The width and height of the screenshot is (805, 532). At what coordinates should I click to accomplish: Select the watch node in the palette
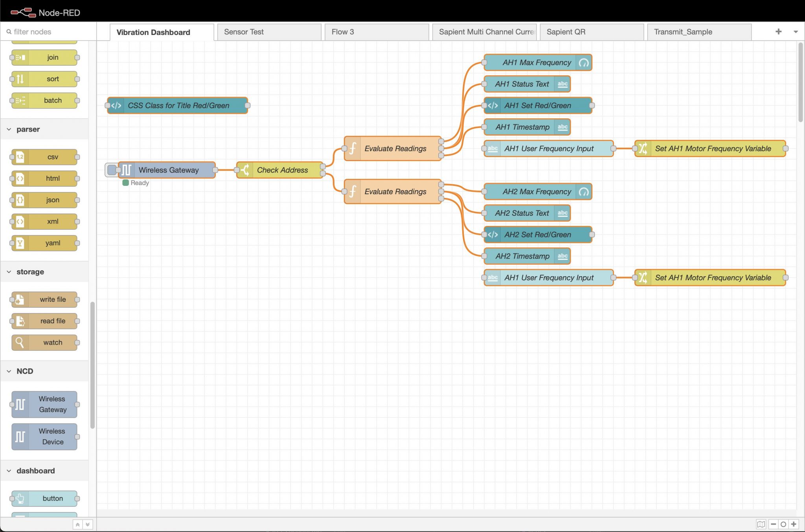pyautogui.click(x=44, y=342)
